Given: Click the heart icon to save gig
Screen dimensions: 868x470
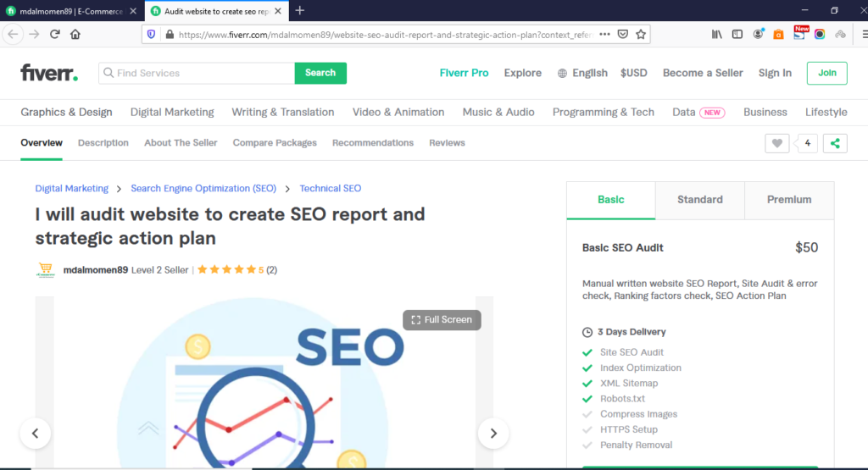Looking at the screenshot, I should coord(776,143).
